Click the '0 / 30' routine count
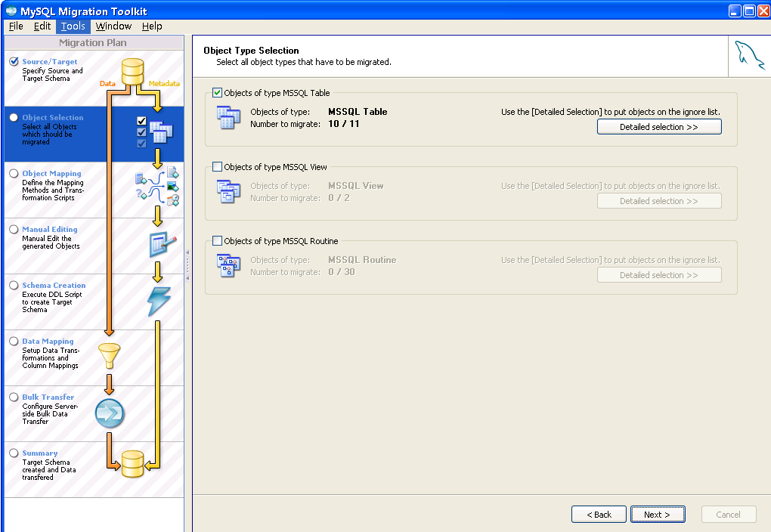Image resolution: width=771 pixels, height=532 pixels. tap(341, 272)
